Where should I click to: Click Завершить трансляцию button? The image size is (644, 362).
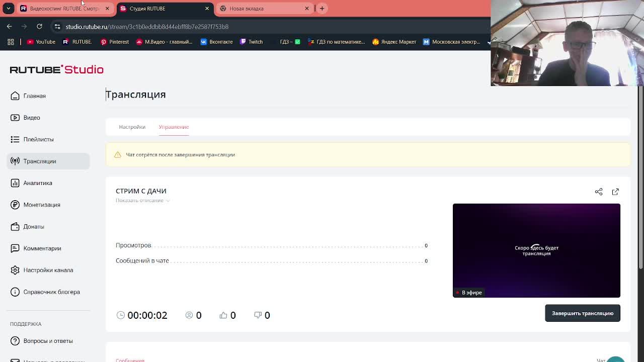pyautogui.click(x=583, y=313)
